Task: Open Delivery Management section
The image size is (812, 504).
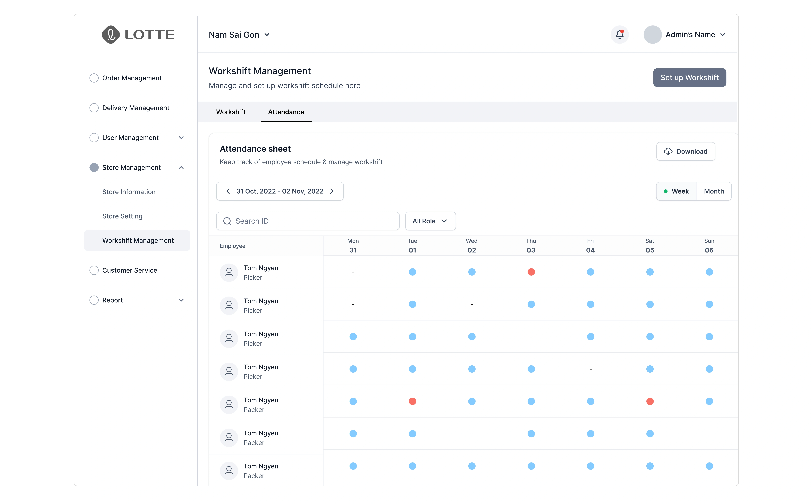Action: (x=136, y=108)
